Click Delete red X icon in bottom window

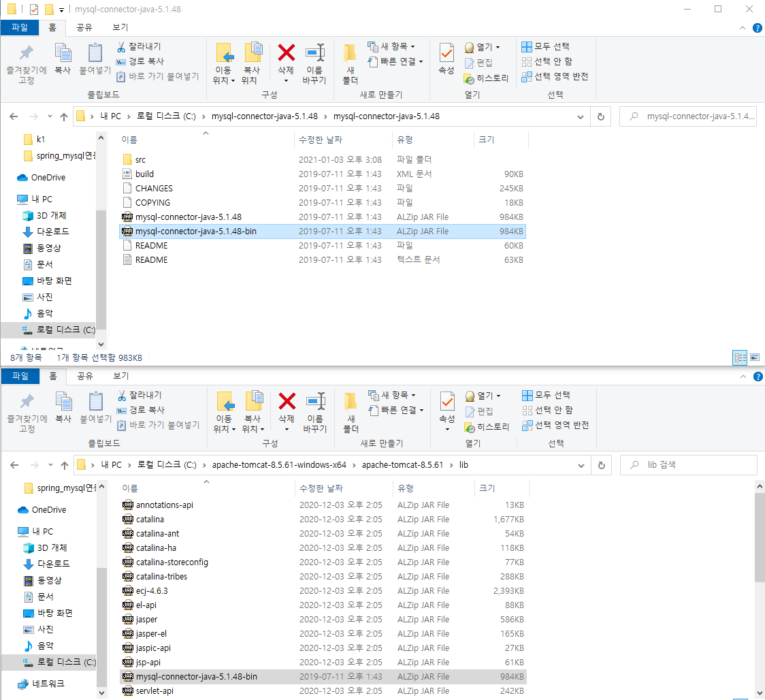[x=287, y=401]
